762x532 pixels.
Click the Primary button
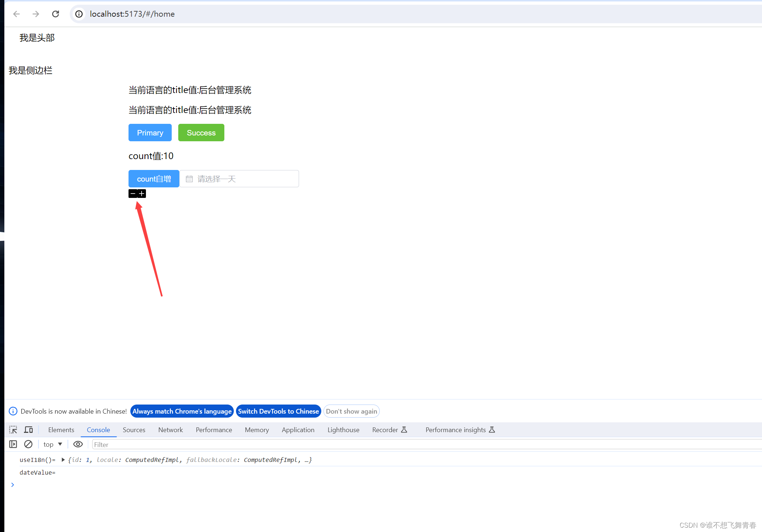click(150, 133)
